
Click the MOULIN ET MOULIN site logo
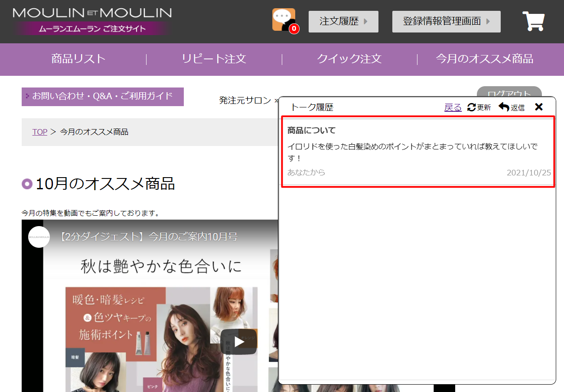pyautogui.click(x=92, y=21)
